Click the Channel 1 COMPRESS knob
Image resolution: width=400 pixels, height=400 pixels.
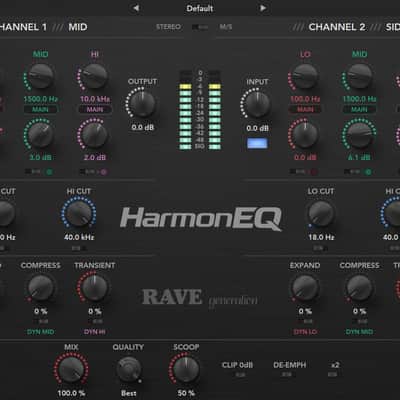40,288
